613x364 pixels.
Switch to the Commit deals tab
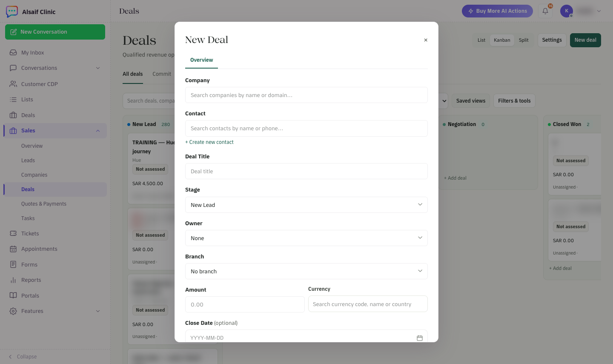[162, 74]
